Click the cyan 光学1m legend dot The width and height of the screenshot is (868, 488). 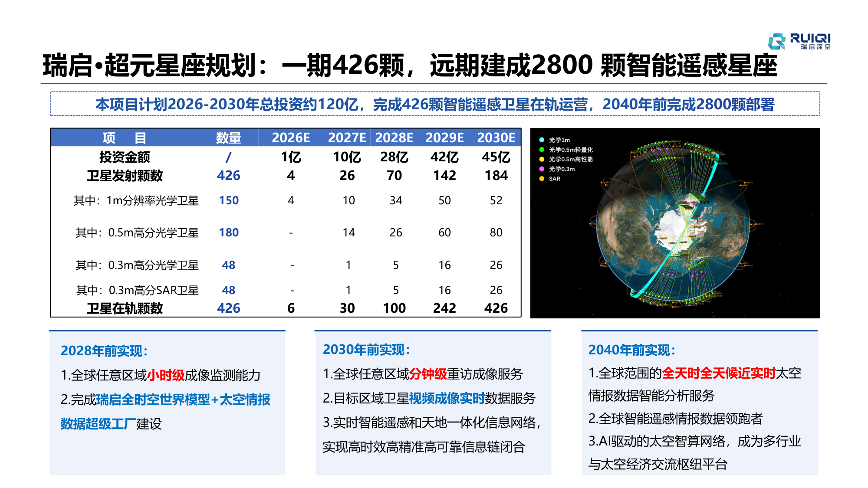(x=542, y=140)
